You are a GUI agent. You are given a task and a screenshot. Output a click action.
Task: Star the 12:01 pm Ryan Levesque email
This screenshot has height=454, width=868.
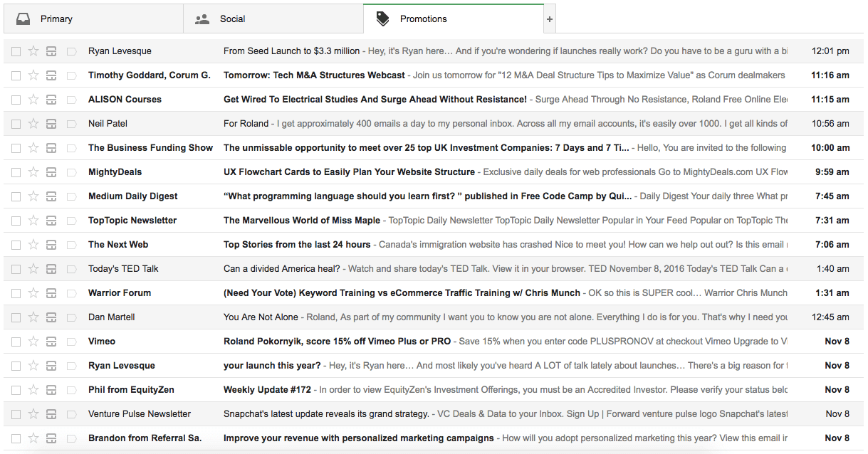33,51
